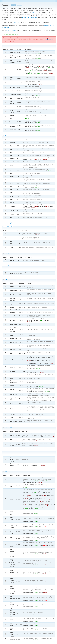Open the Site building breadcrumb link

(x=15, y=1)
